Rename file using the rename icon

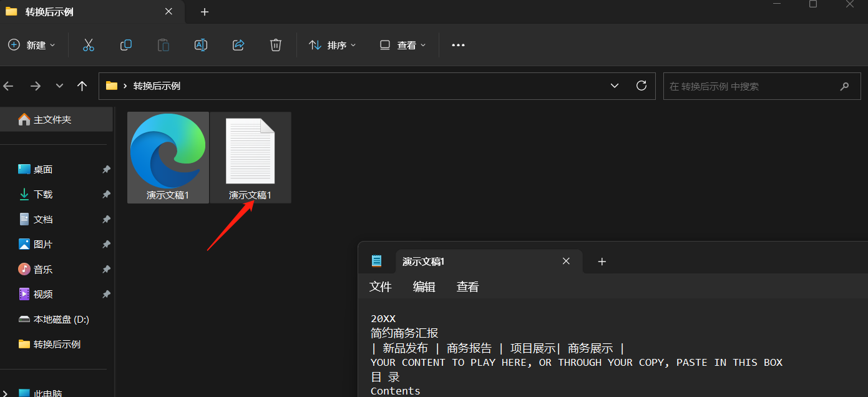tap(200, 44)
